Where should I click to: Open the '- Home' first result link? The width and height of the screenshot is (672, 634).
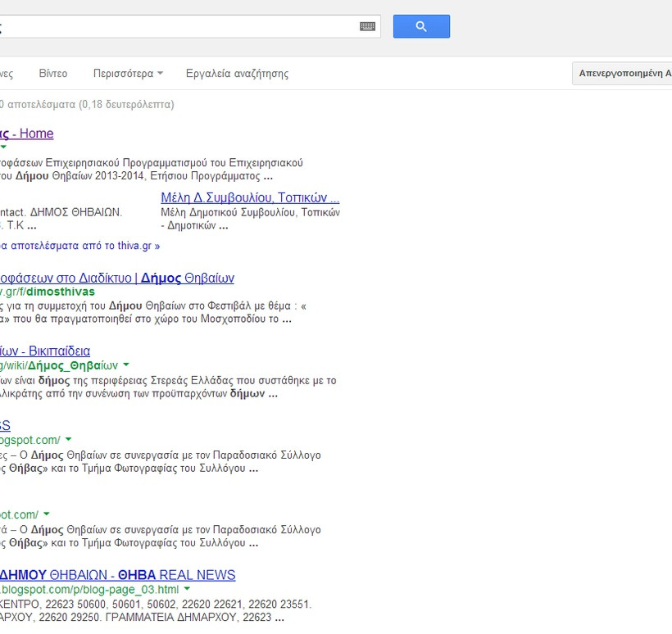click(x=26, y=134)
